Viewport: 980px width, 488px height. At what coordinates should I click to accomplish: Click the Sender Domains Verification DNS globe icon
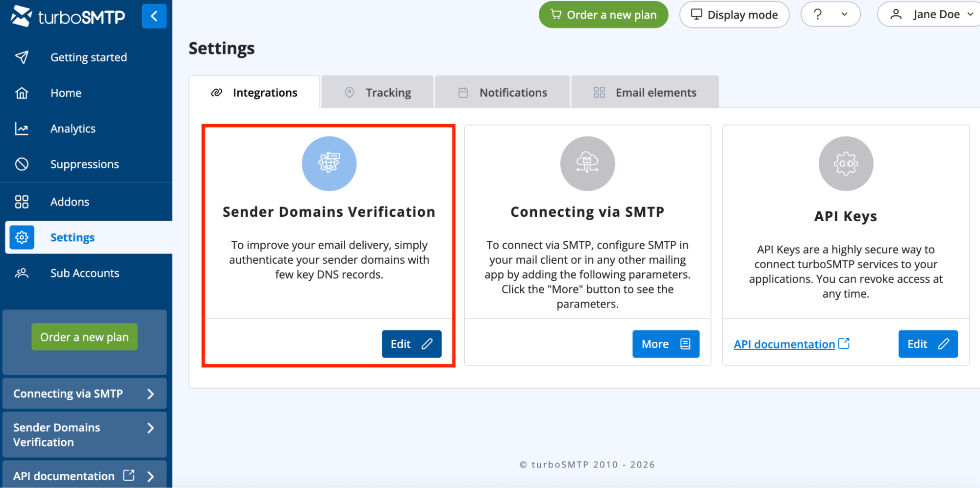point(329,163)
